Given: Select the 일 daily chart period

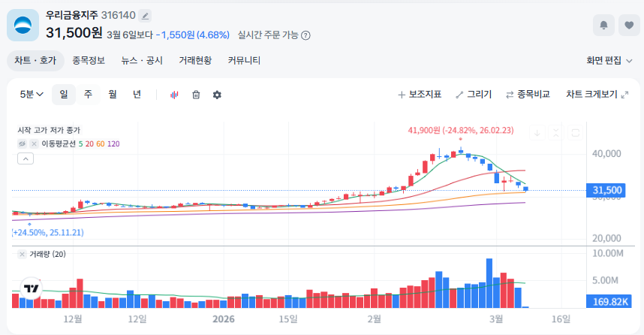Looking at the screenshot, I should click(64, 95).
